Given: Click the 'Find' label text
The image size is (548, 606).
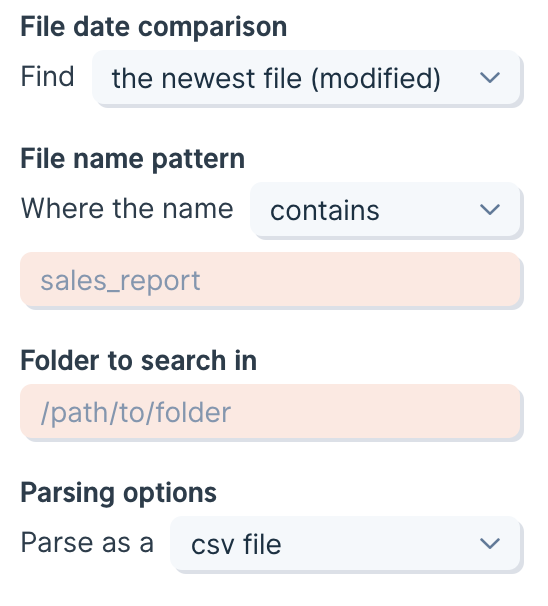Looking at the screenshot, I should tap(47, 77).
